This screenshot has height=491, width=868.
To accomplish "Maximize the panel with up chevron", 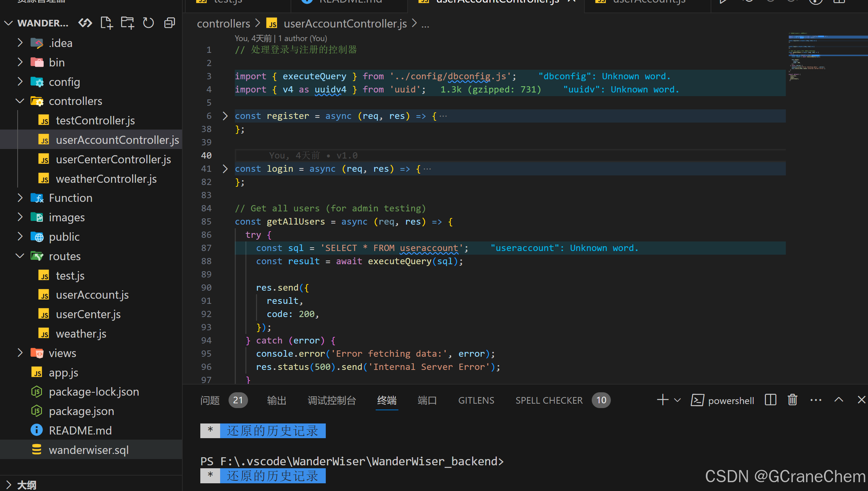I will (839, 400).
